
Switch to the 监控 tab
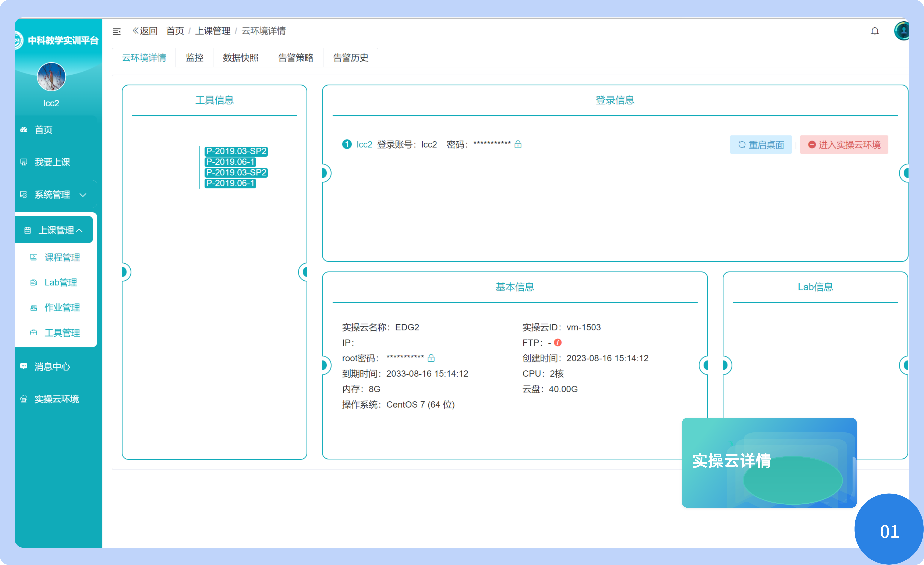click(x=195, y=58)
